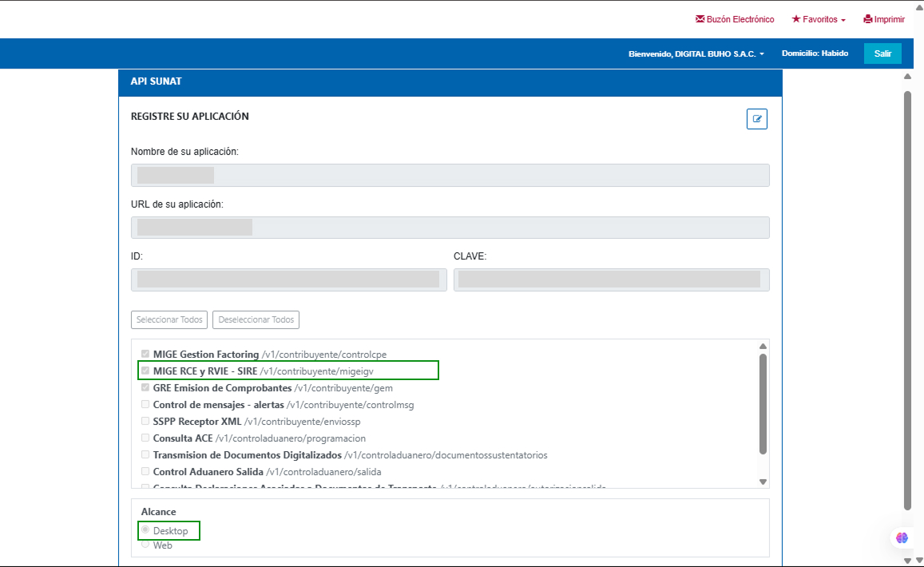Expand the Favoritos dropdown

(x=818, y=19)
